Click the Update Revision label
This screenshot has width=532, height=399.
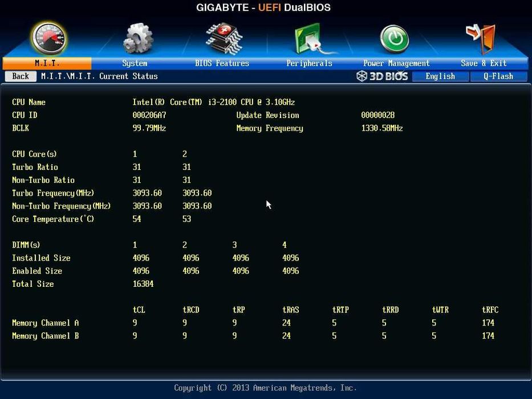267,115
